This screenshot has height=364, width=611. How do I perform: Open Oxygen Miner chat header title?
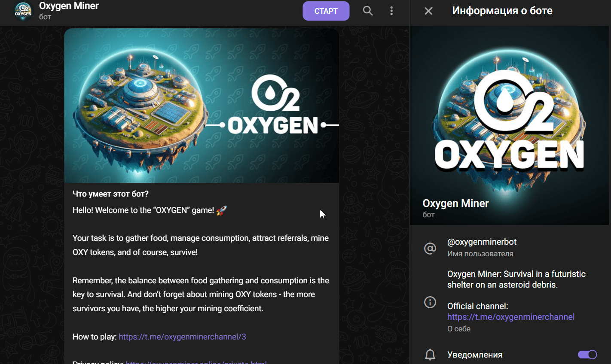point(69,6)
